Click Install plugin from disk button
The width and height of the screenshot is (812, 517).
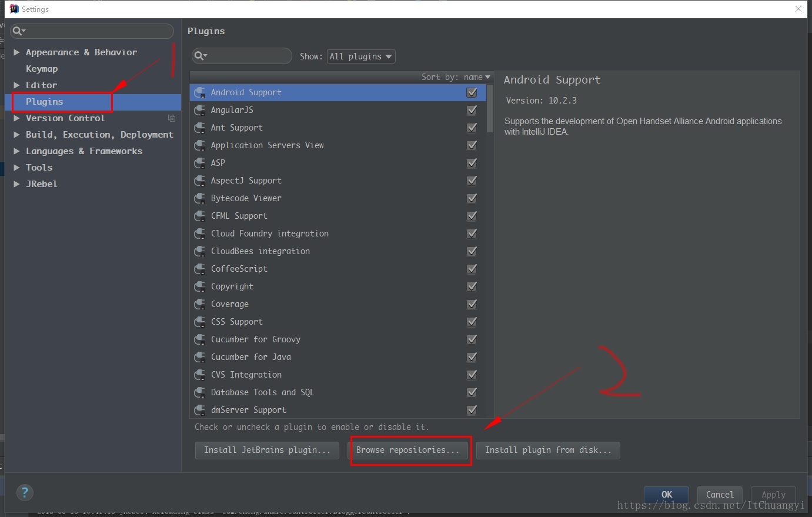click(548, 450)
